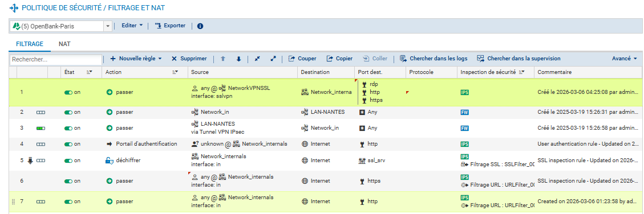The height and width of the screenshot is (214, 644).
Task: Click unknown user icon in rule 4
Action: (x=196, y=144)
